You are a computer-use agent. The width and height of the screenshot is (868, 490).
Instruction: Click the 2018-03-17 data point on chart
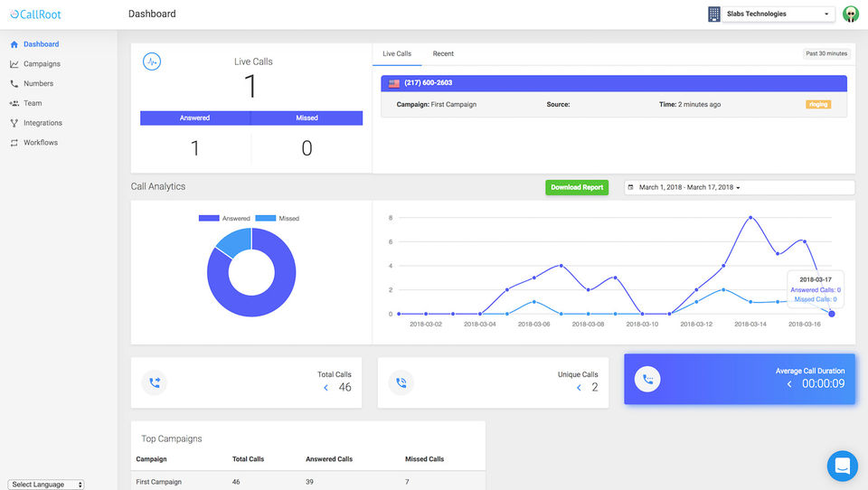tap(832, 314)
